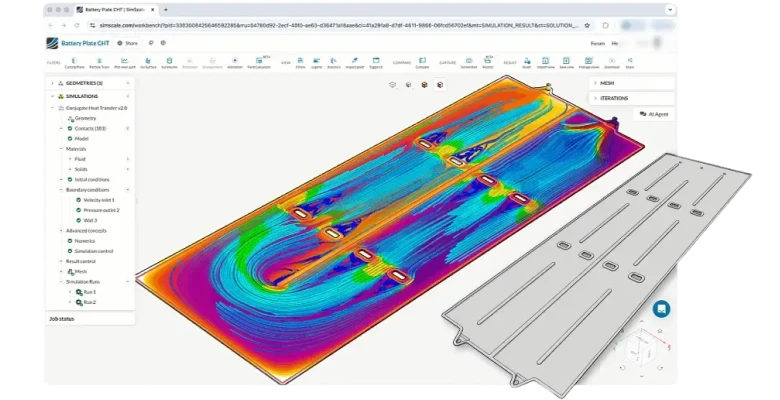
Task: Bookmark this page with the star icon
Action: point(587,25)
